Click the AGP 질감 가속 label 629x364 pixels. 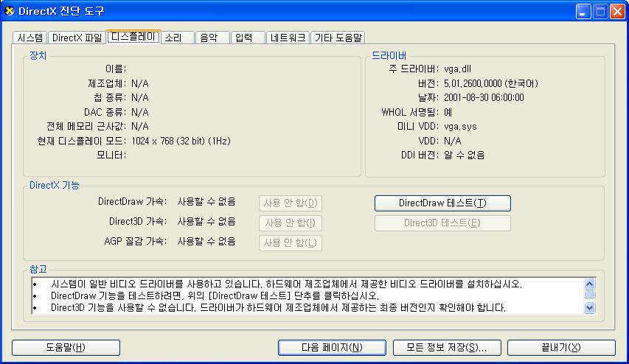click(135, 242)
